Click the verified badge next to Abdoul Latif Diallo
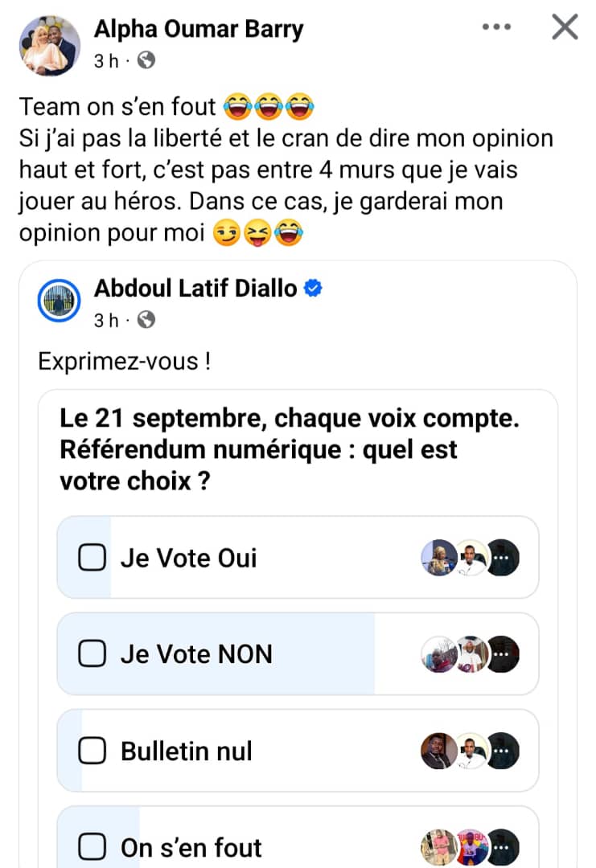Screen dimensions: 596x868 pos(313,289)
